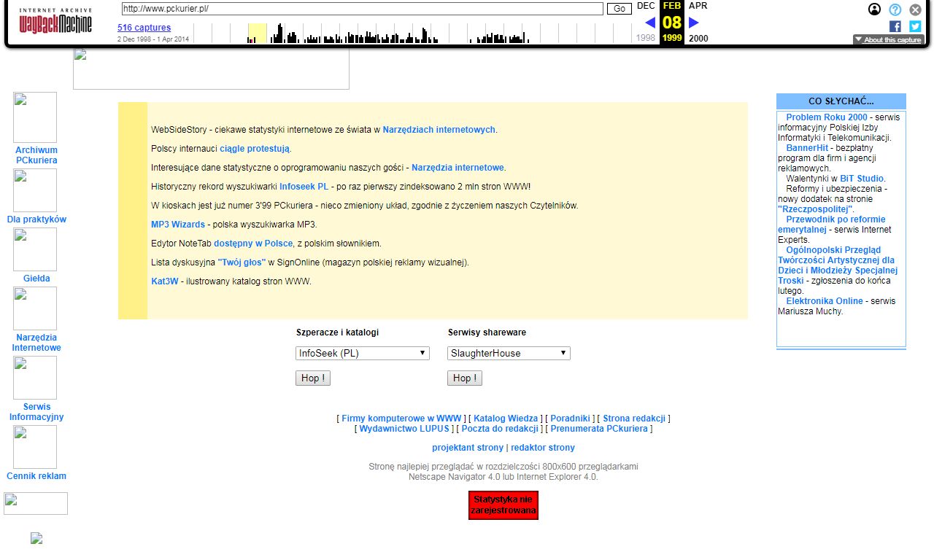Open the "Rzeczpospolitej" link

(815, 209)
